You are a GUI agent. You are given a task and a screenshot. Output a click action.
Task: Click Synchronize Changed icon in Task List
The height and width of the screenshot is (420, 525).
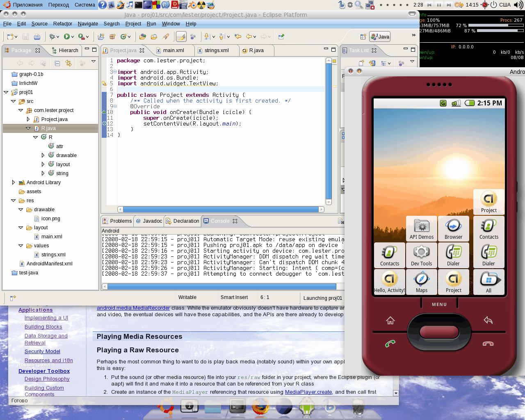[372, 63]
